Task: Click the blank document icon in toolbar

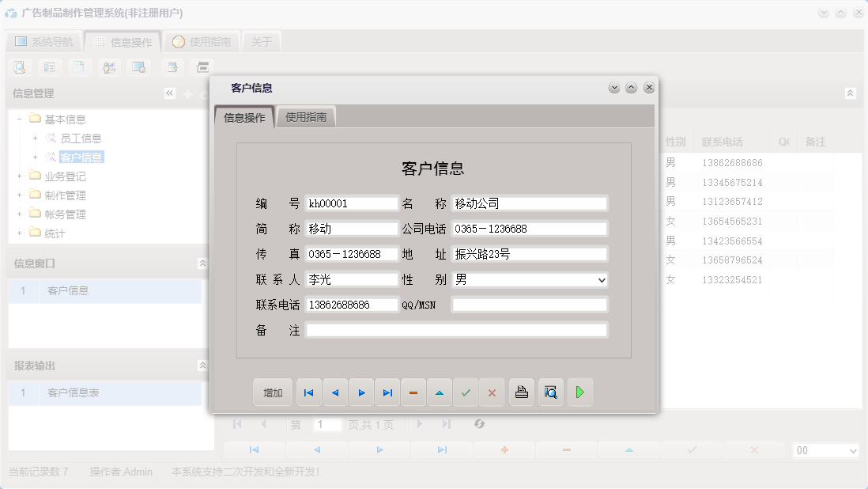Action: (x=79, y=67)
